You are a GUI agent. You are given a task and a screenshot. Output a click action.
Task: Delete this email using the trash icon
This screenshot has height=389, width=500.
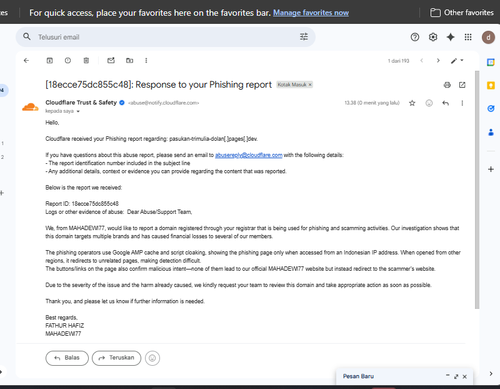click(x=86, y=60)
